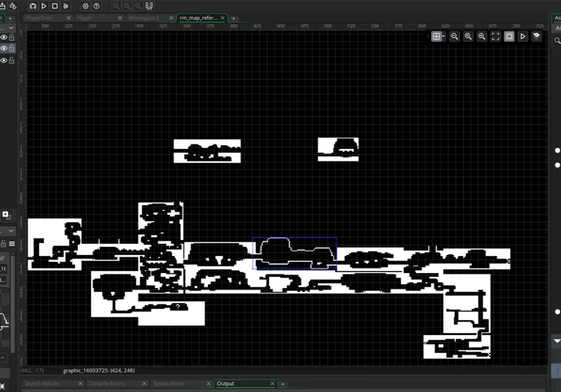
Task: Toggle the lock icon in layer properties header
Action: click(3, 244)
